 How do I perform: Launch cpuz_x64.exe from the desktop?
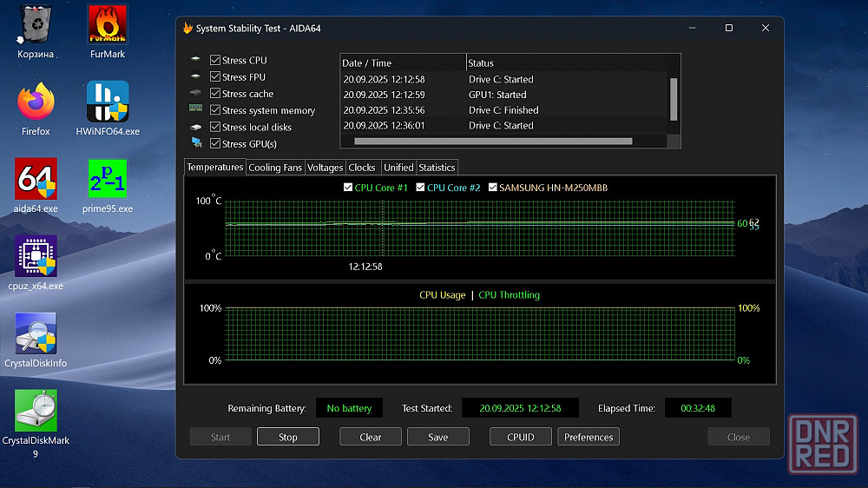[36, 257]
